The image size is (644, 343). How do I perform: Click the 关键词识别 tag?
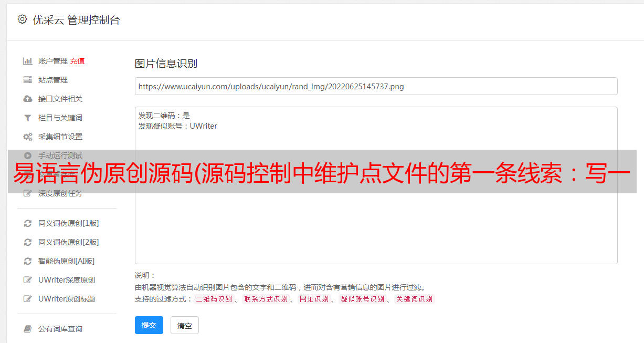(x=415, y=299)
